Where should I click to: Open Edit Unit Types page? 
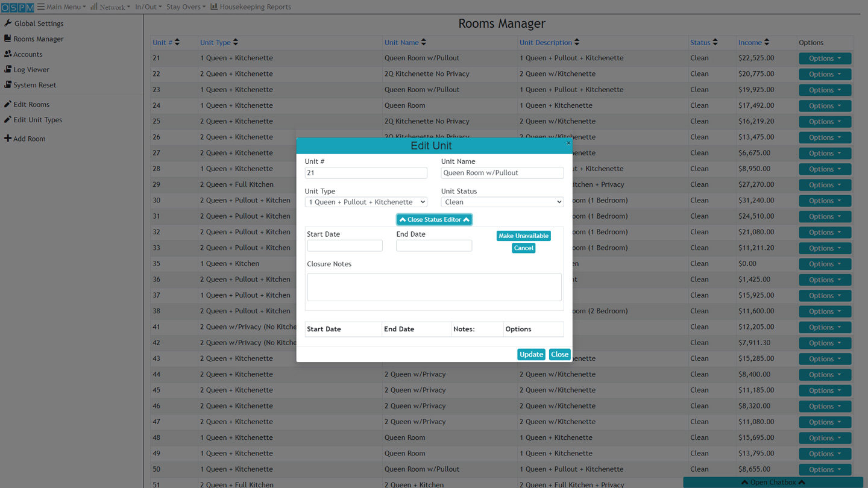pos(37,120)
